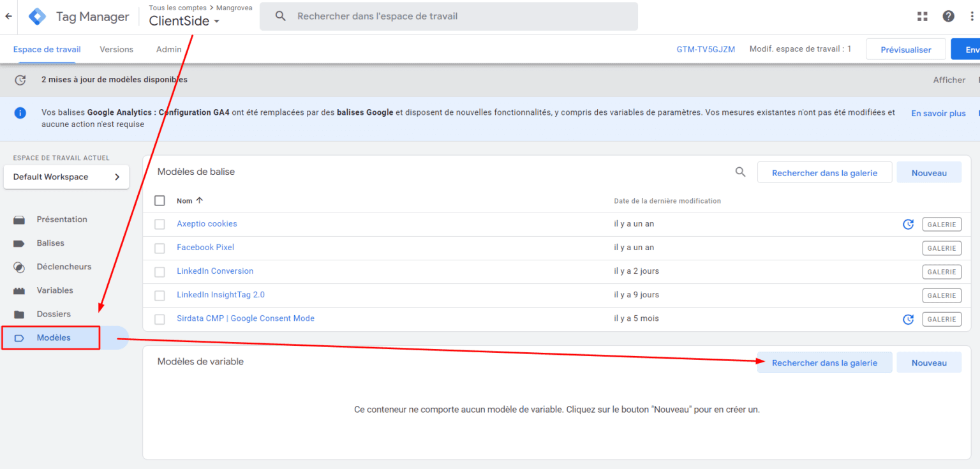Open the three-dot more options menu
980x469 pixels.
972,17
